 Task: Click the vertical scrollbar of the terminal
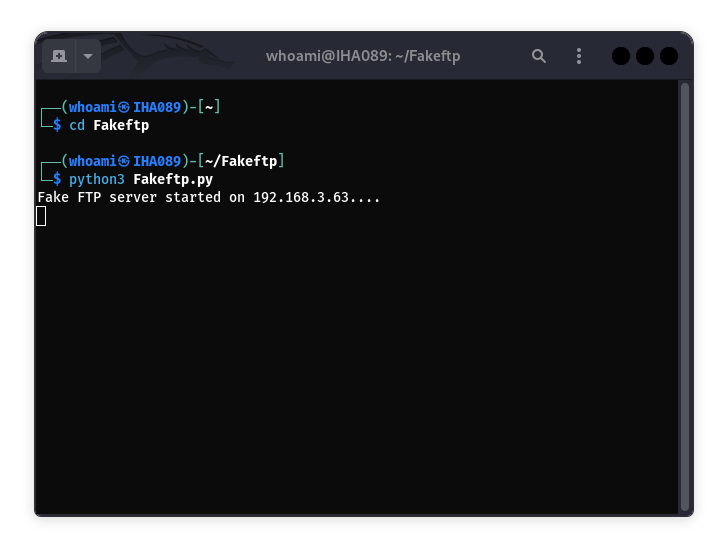684,297
